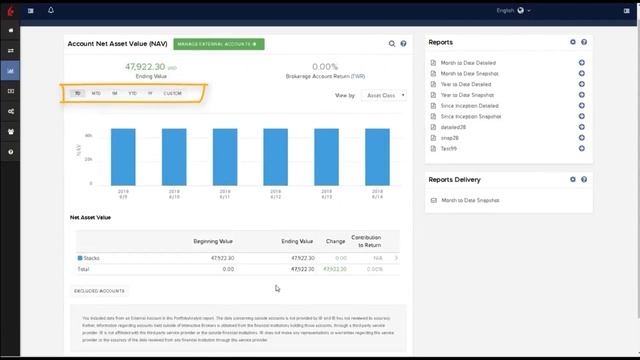Open Month to Date Detailed report
640x360 pixels.
pyautogui.click(x=468, y=63)
